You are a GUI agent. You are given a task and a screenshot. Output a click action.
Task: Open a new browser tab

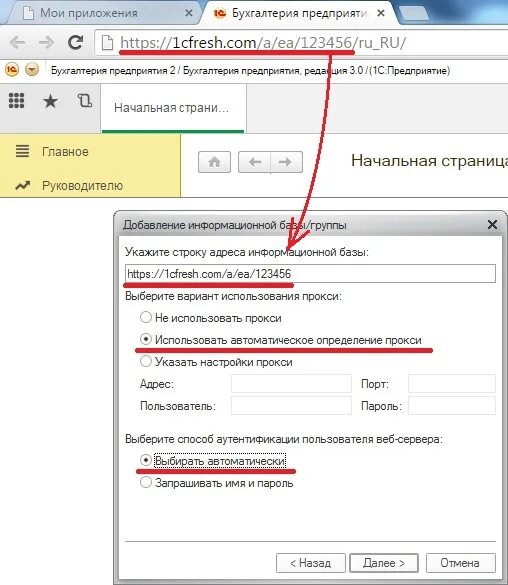[414, 13]
